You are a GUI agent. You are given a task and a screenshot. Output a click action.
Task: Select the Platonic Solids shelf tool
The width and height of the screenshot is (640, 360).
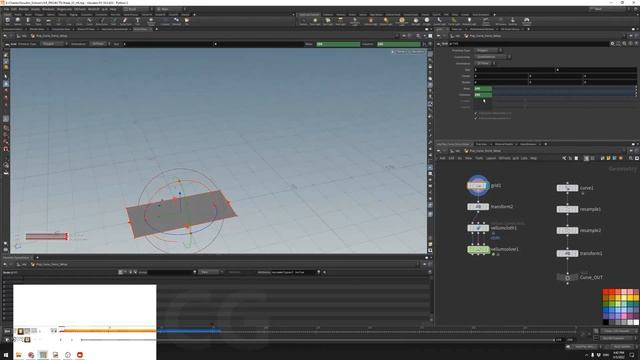click(x=151, y=21)
